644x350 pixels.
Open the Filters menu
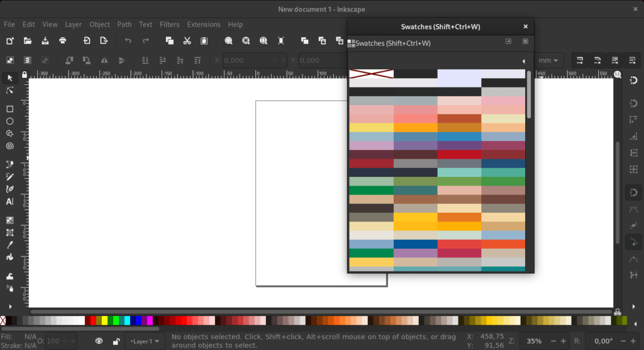point(169,25)
